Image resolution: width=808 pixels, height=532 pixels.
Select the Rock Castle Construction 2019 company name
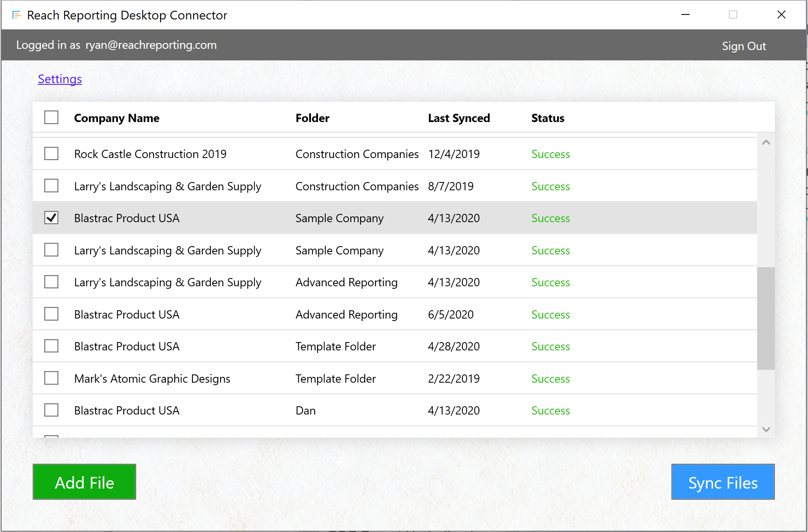click(150, 154)
